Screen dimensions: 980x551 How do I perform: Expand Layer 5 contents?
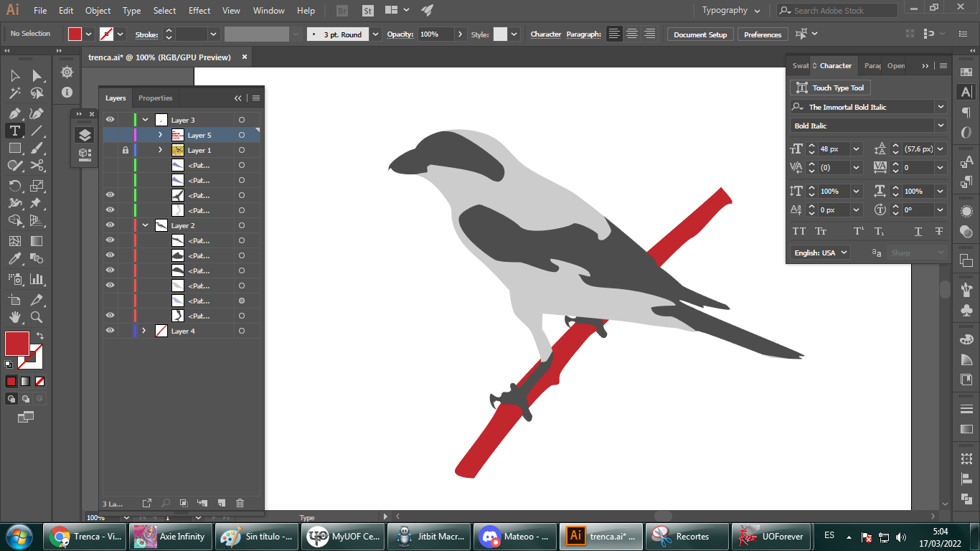[x=160, y=135]
